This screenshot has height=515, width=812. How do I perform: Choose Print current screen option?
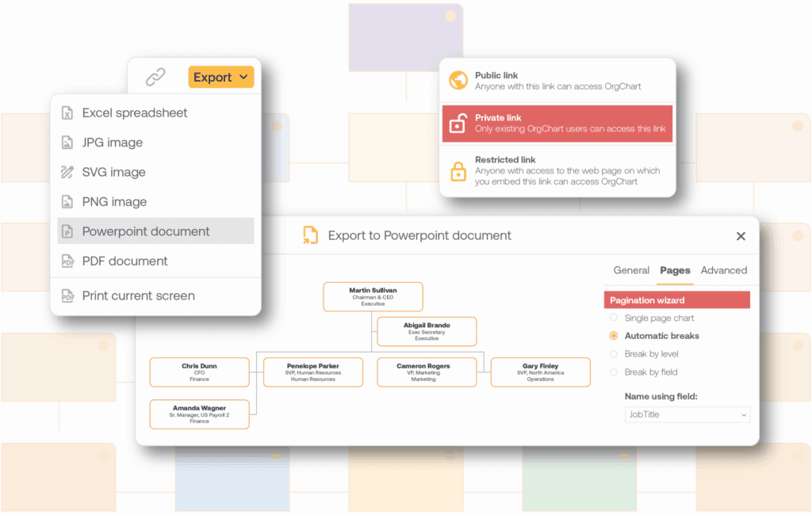coord(139,296)
